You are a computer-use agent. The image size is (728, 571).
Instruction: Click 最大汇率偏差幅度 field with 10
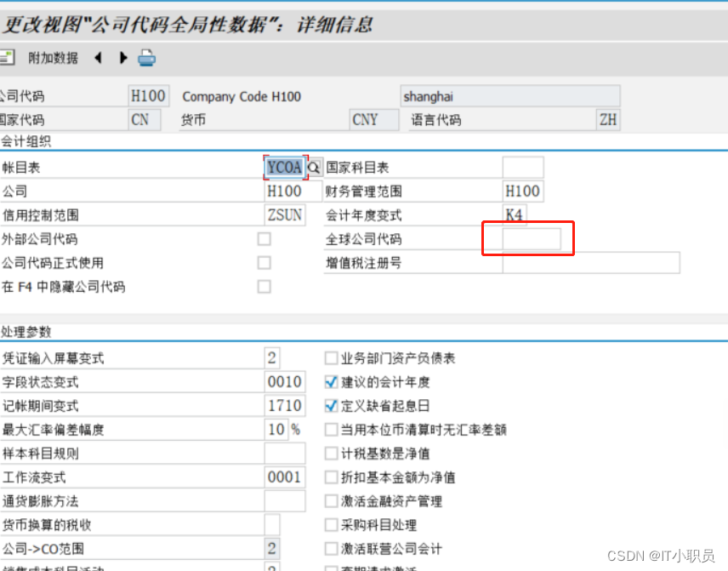276,429
